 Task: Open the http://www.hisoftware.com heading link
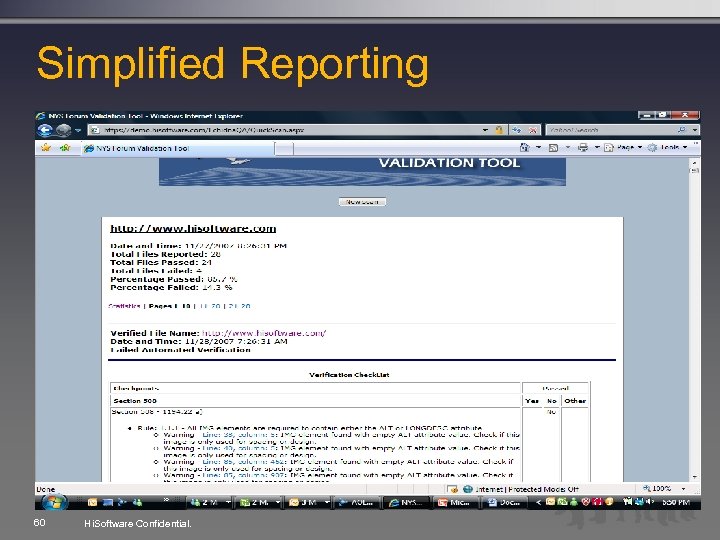(x=193, y=228)
